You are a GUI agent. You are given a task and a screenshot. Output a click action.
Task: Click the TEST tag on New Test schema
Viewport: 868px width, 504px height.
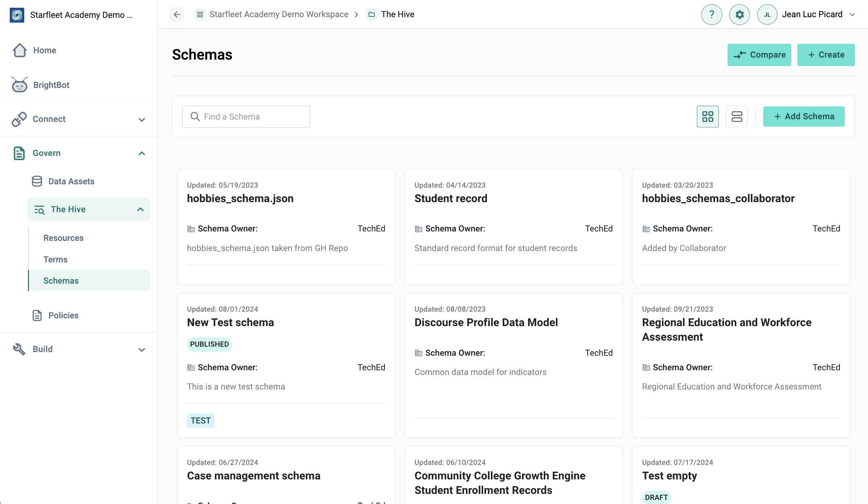point(200,421)
